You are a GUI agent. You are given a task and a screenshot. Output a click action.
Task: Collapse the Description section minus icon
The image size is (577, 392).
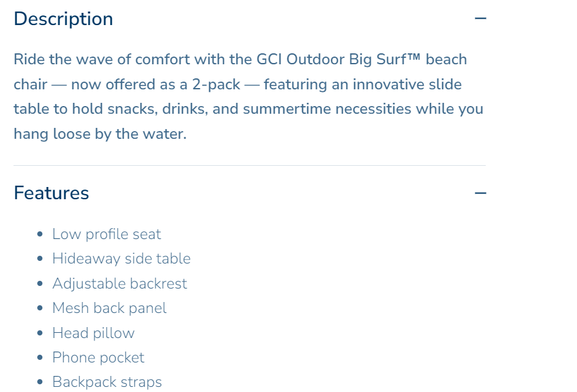click(x=480, y=19)
